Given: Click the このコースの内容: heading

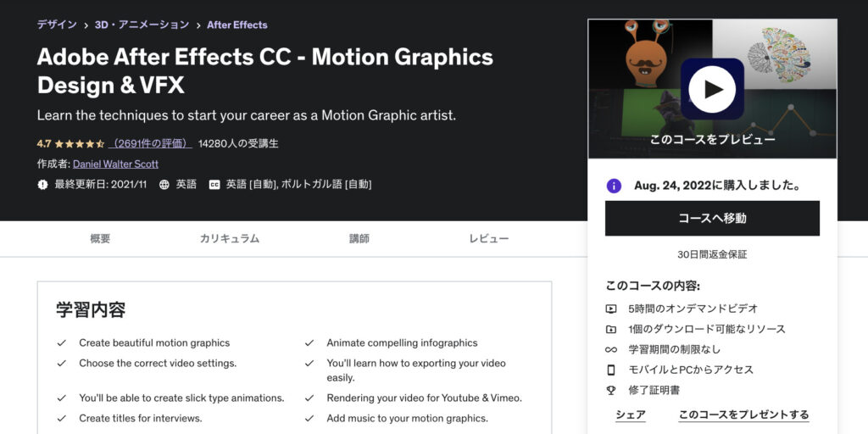Looking at the screenshot, I should point(653,287).
